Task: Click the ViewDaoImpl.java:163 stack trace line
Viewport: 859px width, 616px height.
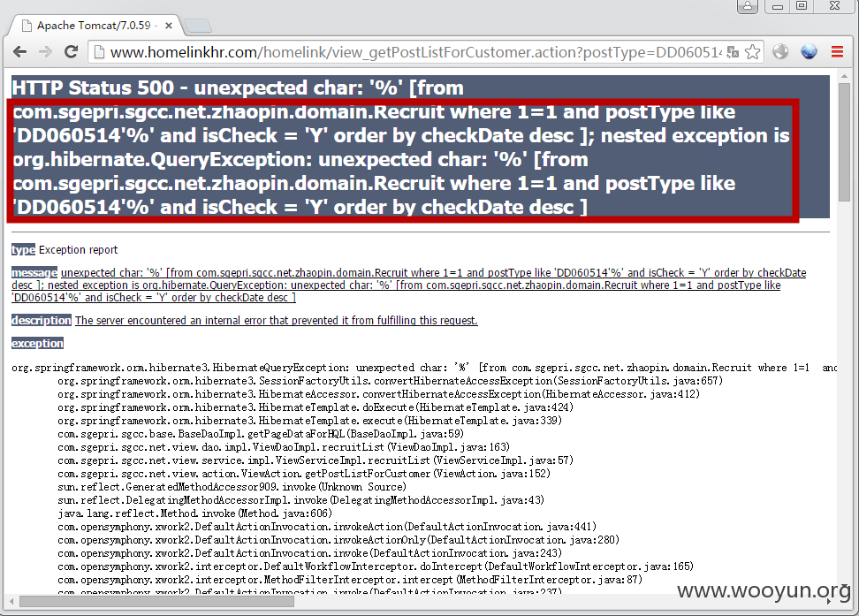Action: pyautogui.click(x=284, y=447)
